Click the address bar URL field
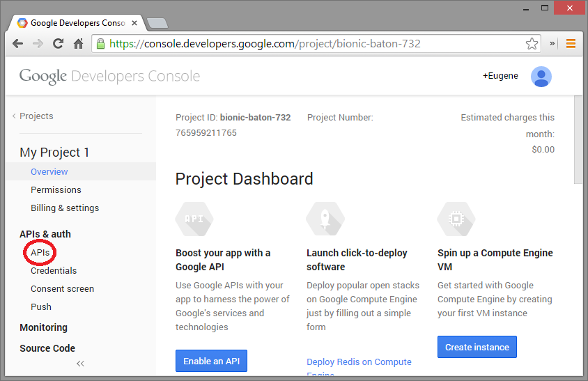The width and height of the screenshot is (588, 381). tap(316, 44)
